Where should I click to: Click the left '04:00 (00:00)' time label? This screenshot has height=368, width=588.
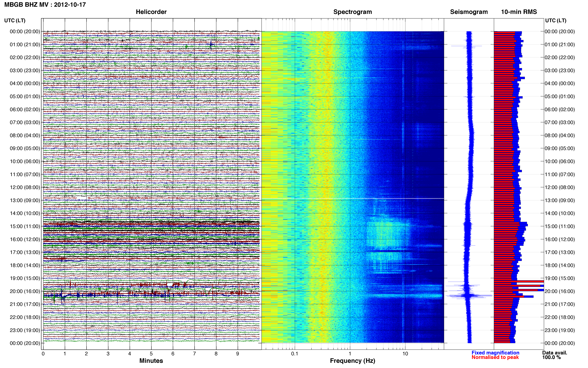25,83
